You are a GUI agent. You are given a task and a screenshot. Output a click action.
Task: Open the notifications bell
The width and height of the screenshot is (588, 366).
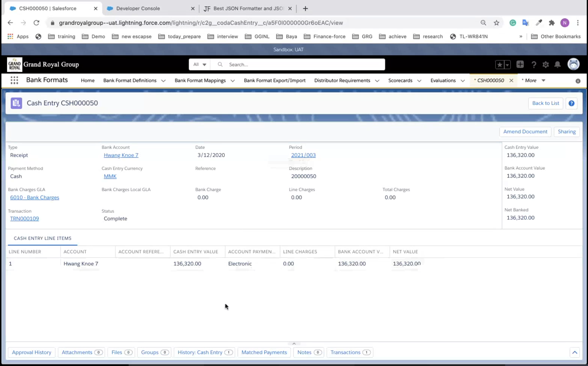(557, 65)
